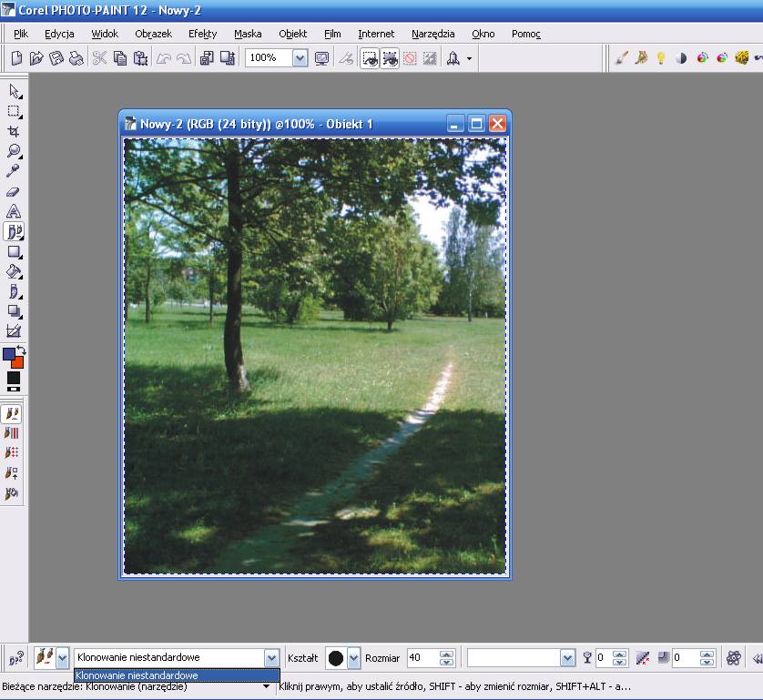Open the Maska menu
The height and width of the screenshot is (700, 763).
click(248, 34)
